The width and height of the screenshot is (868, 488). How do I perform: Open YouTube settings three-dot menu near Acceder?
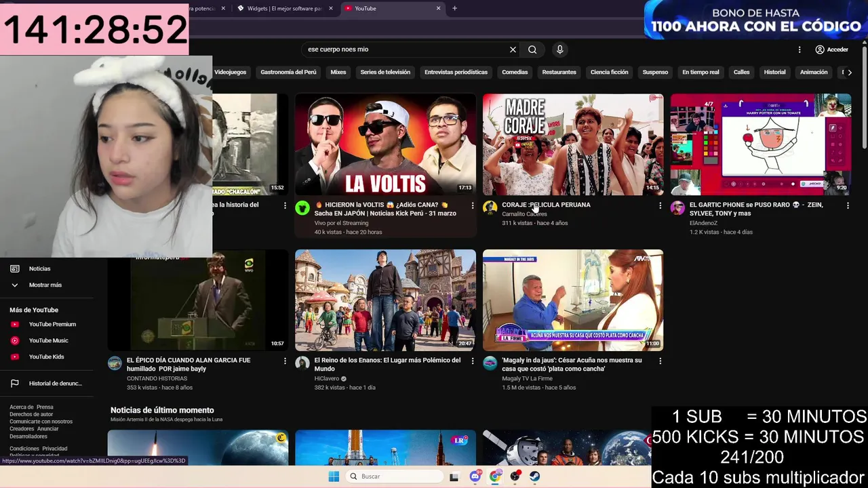pos(800,49)
